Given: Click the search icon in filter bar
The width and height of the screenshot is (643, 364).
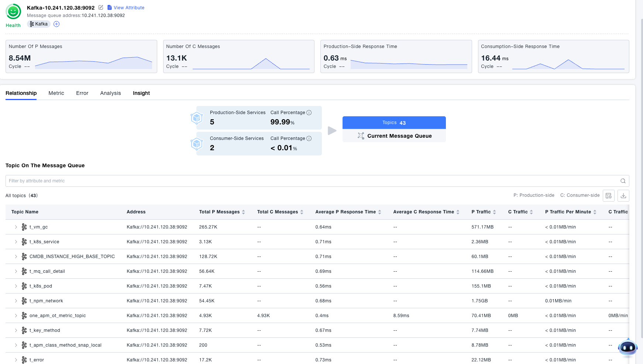Looking at the screenshot, I should (623, 181).
